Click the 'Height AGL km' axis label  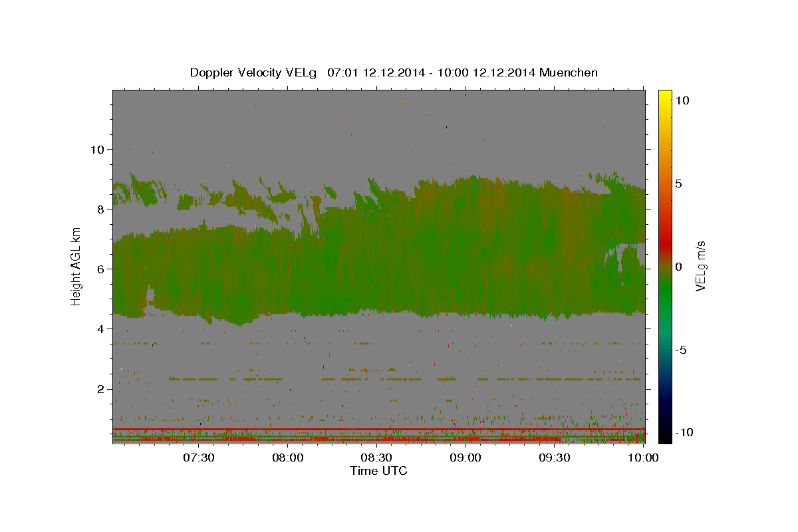click(76, 266)
